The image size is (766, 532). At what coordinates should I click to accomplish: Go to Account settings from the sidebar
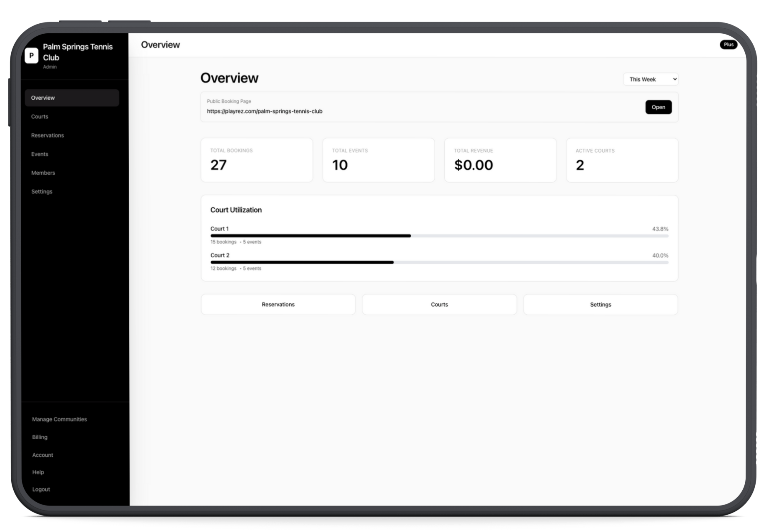point(43,455)
